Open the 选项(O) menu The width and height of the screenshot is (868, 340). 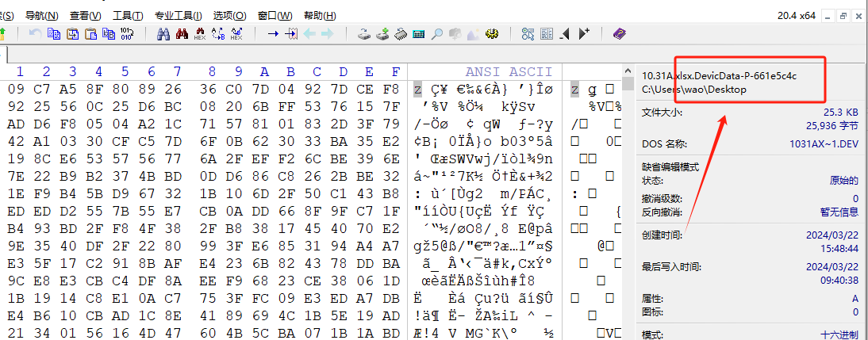tap(229, 15)
